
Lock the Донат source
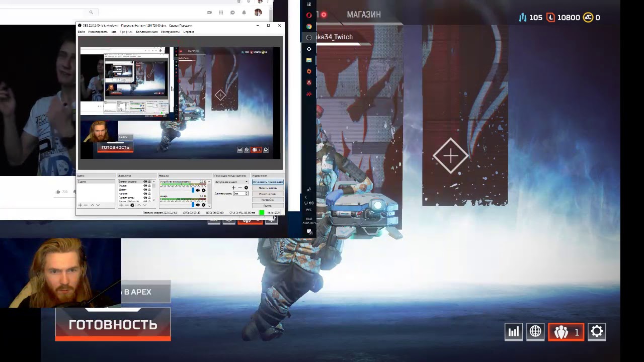click(x=149, y=190)
